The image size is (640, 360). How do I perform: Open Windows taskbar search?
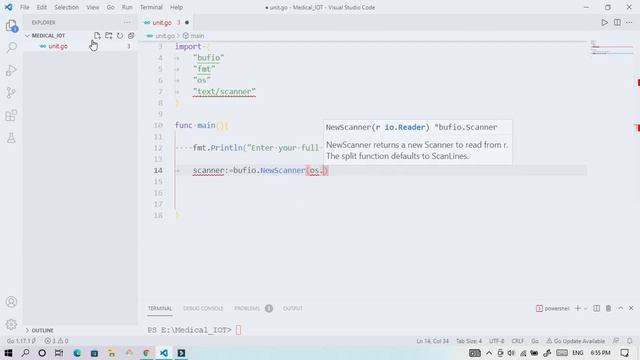25,353
